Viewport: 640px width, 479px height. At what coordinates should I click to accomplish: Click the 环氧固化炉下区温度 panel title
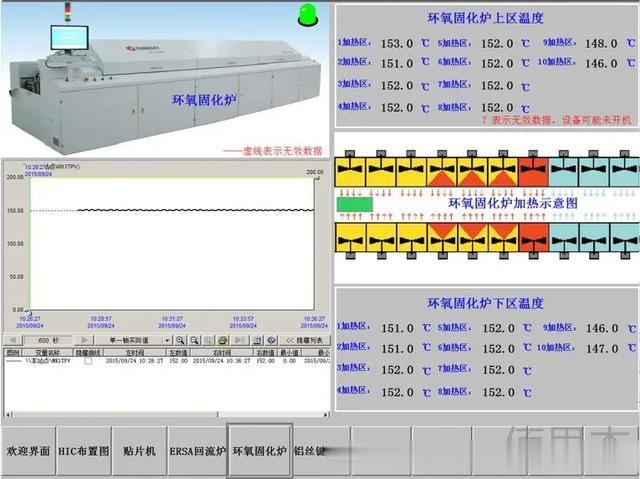[x=485, y=303]
